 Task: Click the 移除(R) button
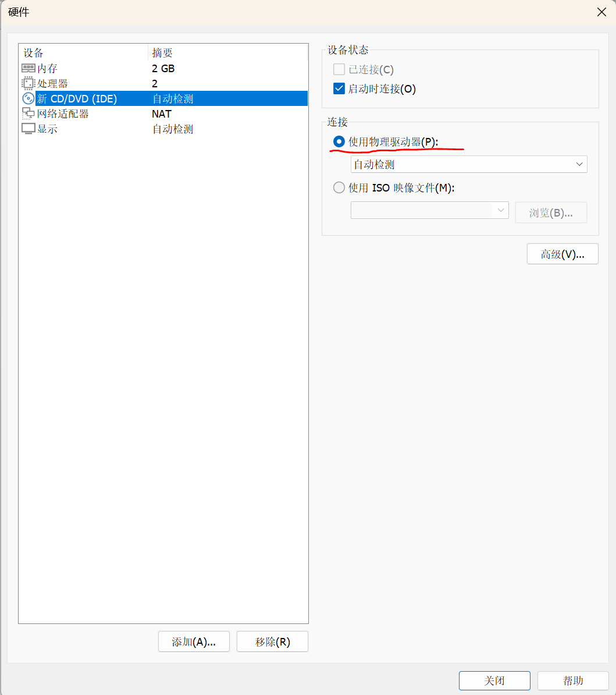point(272,641)
